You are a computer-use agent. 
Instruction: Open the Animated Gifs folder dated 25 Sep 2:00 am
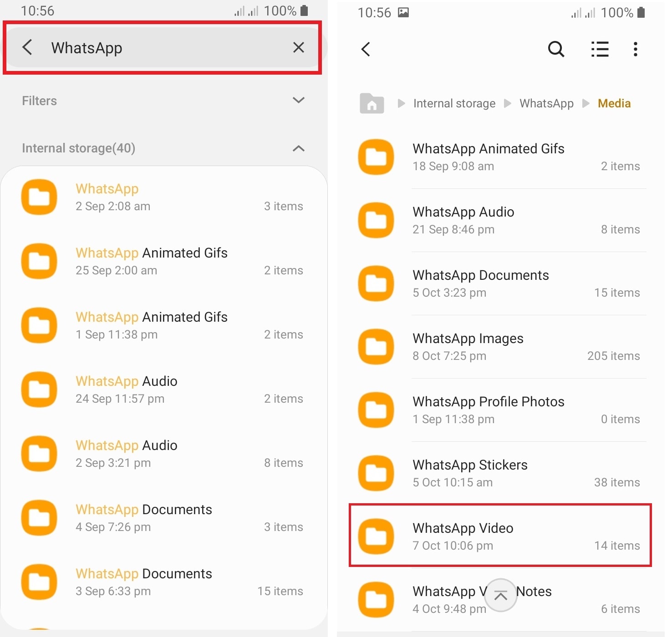coord(164,261)
